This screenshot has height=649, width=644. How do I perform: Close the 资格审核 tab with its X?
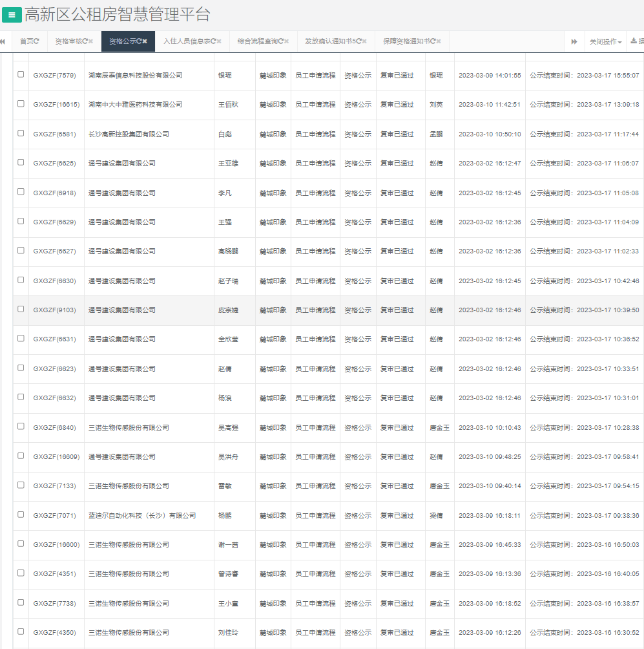point(91,41)
